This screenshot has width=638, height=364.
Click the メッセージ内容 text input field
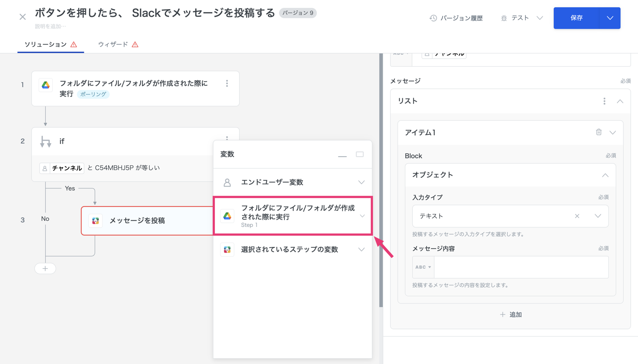click(521, 267)
